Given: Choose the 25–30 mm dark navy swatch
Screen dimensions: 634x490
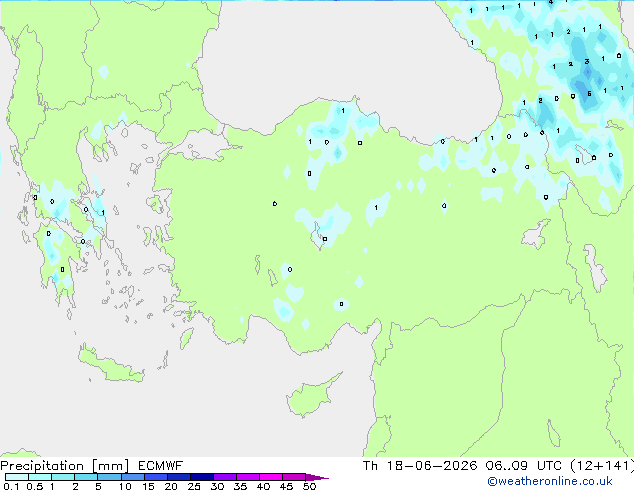Looking at the screenshot, I should point(202,477).
